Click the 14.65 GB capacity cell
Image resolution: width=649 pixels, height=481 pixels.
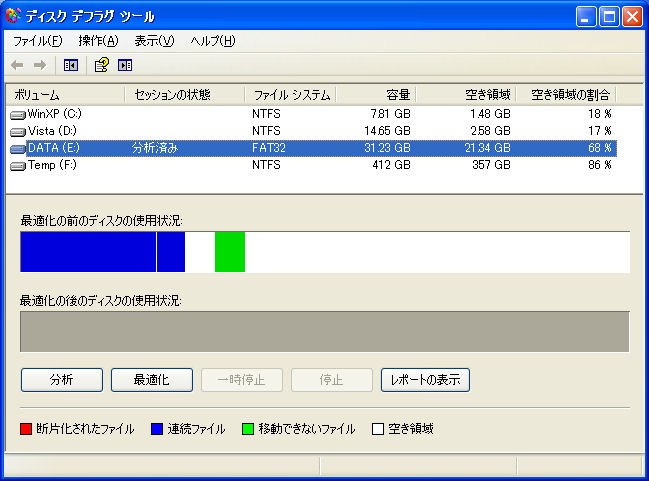[x=387, y=131]
